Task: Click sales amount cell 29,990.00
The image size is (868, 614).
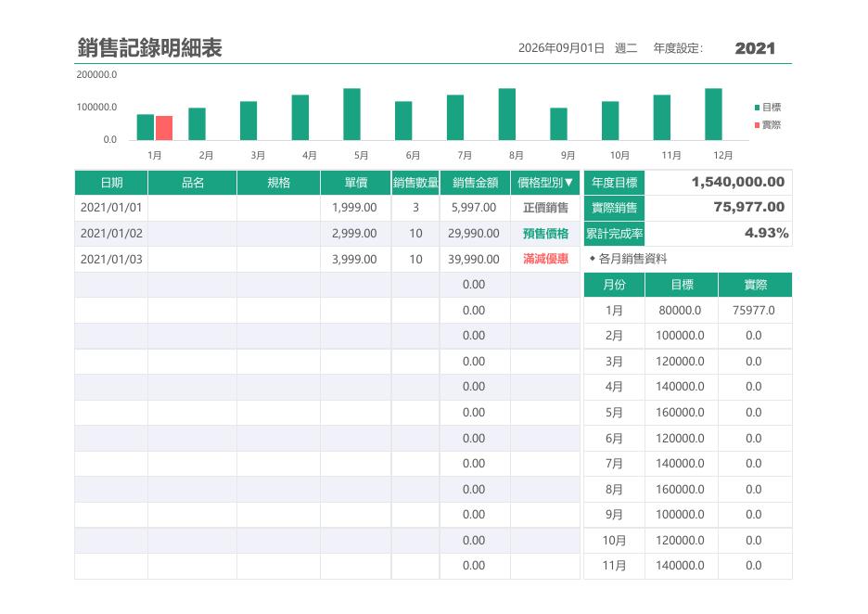Action: pos(475,234)
